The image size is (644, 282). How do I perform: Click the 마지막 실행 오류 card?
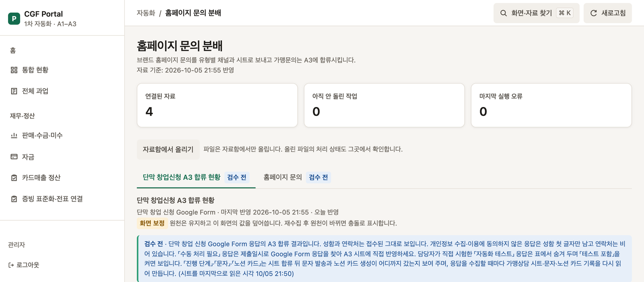[x=551, y=105]
